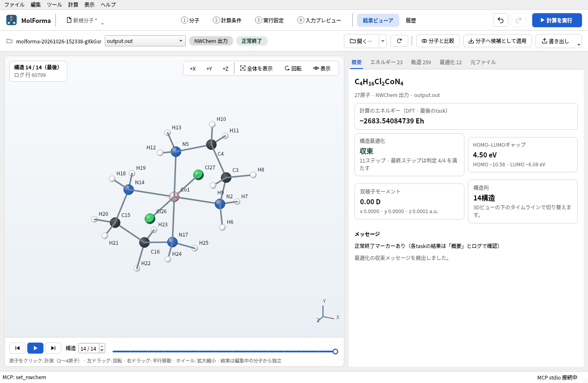Click the 構造 frame number input field
The width and height of the screenshot is (588, 383).
point(89,348)
